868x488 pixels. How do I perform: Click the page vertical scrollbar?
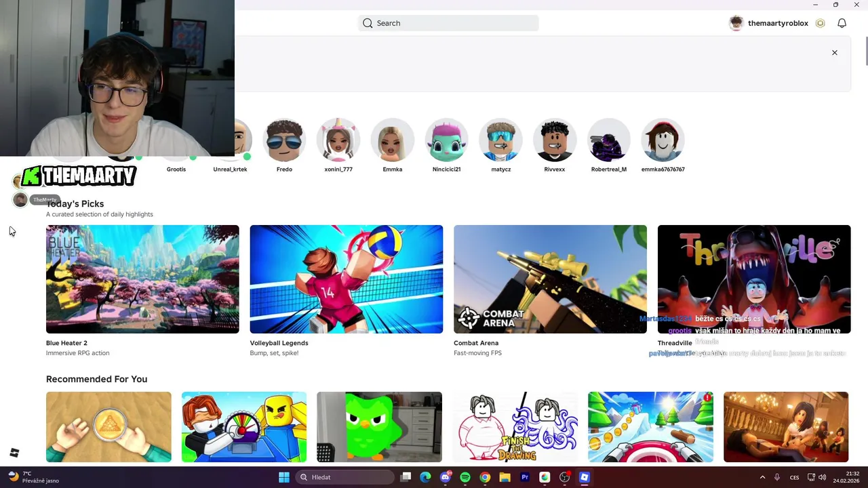pyautogui.click(x=865, y=52)
